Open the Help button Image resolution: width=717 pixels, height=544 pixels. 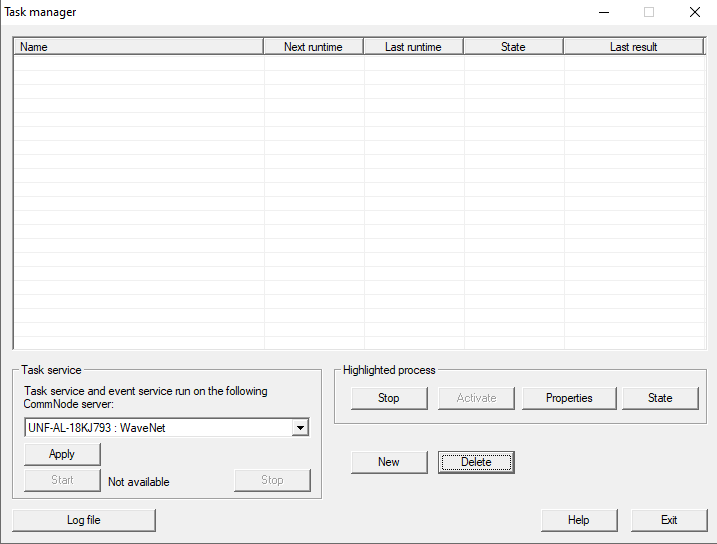(x=579, y=520)
